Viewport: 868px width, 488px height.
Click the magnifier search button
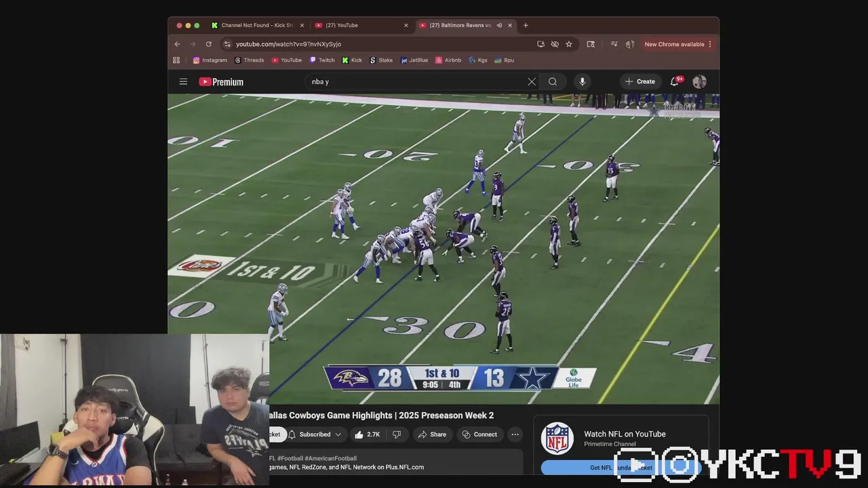(553, 81)
